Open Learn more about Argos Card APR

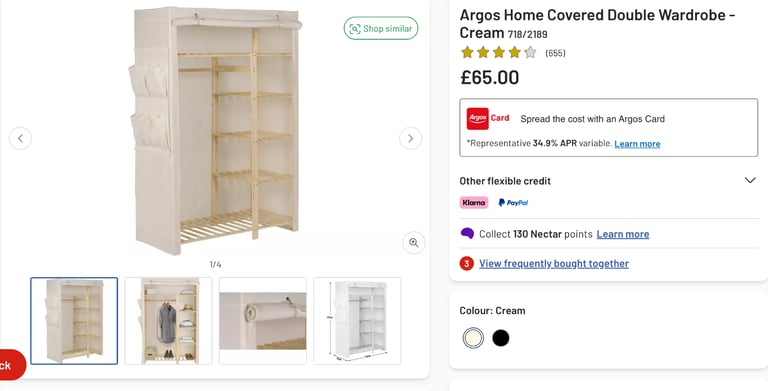point(637,144)
